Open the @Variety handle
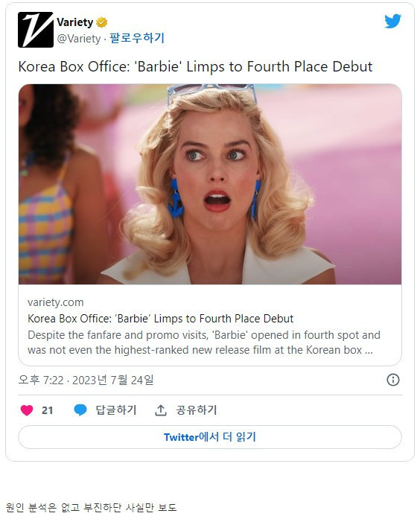The height and width of the screenshot is (519, 420). click(79, 39)
